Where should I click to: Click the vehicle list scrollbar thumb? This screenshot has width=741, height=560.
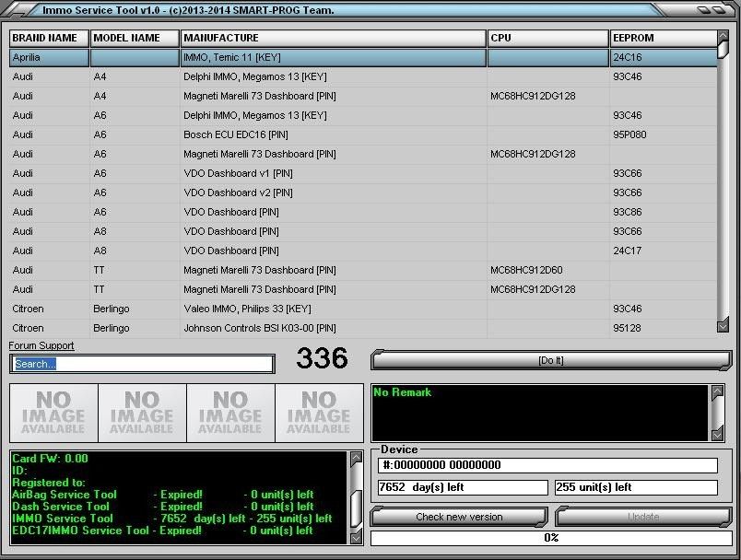tap(723, 50)
